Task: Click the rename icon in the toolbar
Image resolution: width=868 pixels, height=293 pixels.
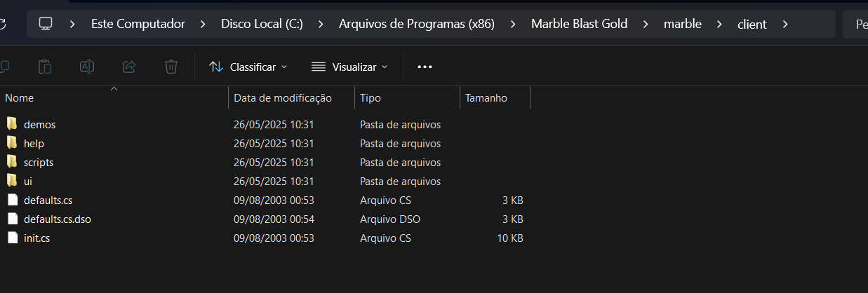Action: click(87, 67)
